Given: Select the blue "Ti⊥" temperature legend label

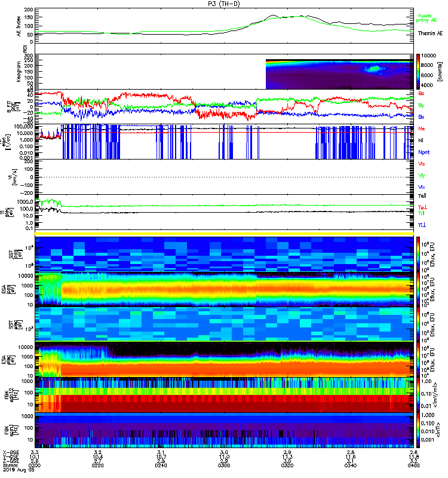Looking at the screenshot, I should [422, 225].
